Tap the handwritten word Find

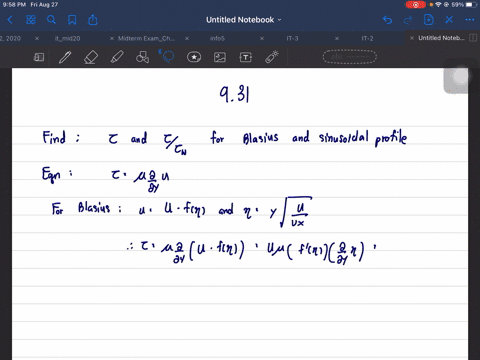click(x=54, y=137)
